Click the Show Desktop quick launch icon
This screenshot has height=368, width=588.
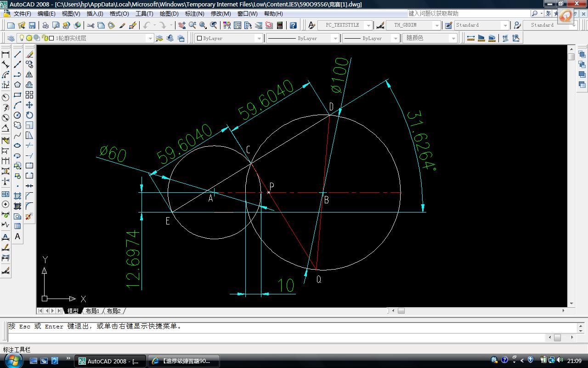[x=34, y=361]
